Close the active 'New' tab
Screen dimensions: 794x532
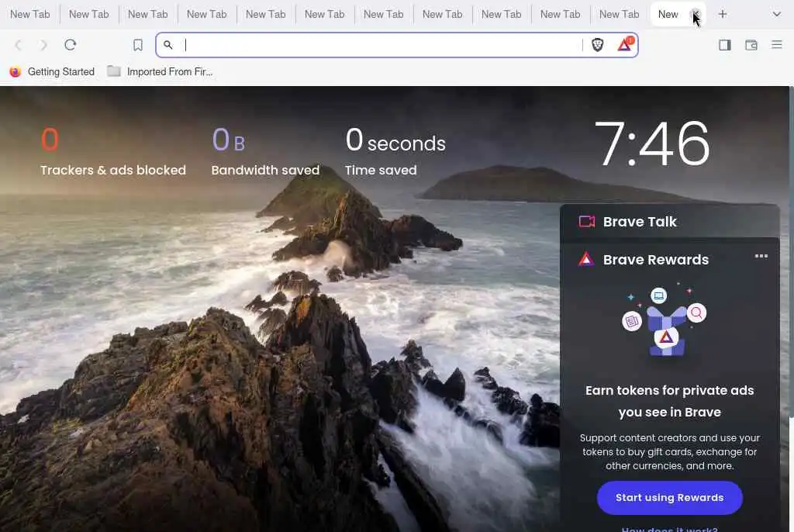696,14
